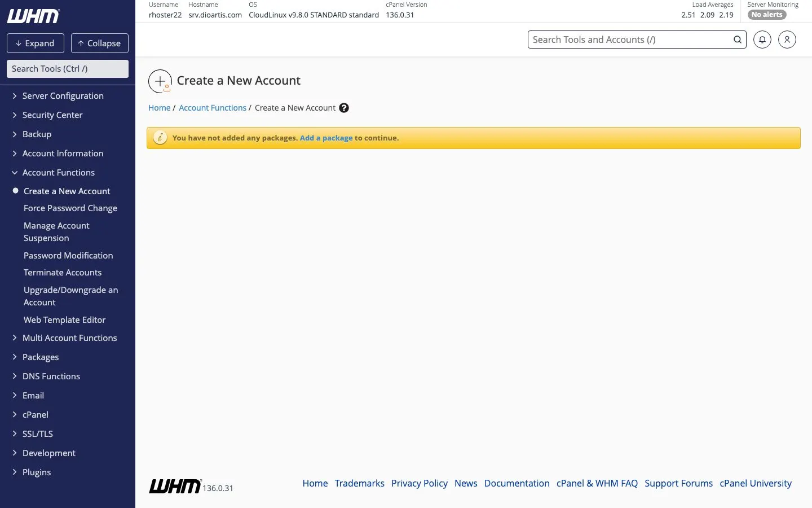
Task: Open Manage Account Suspension
Action: 56,232
